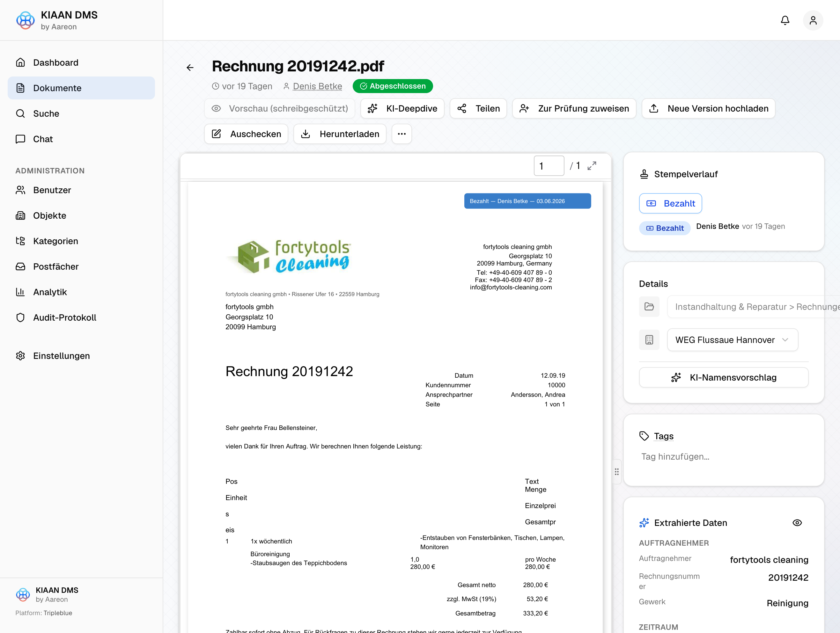Open Suche in the sidebar
Screen dimensions: 840x633
pos(81,113)
